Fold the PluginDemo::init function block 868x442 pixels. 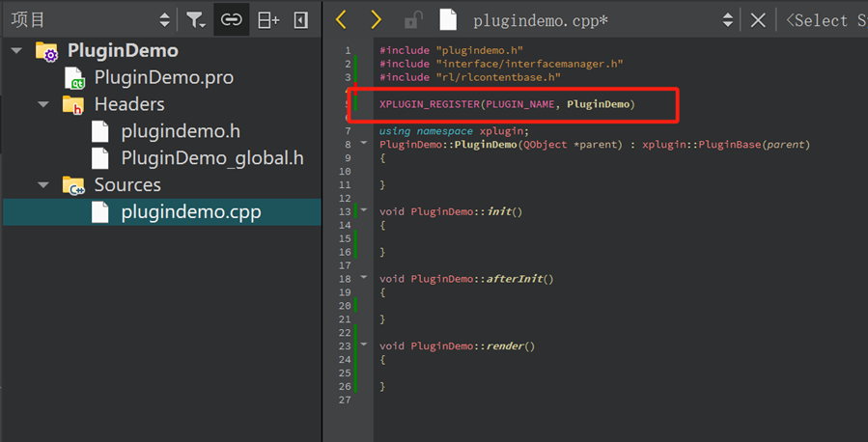point(364,210)
